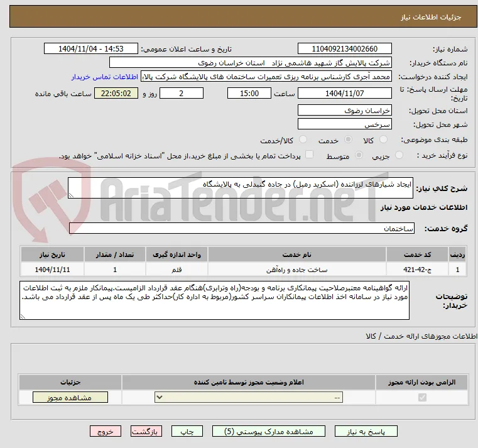The image size is (478, 448).
Task: Click the remaining time 22:05:02 field
Action: pyautogui.click(x=116, y=94)
